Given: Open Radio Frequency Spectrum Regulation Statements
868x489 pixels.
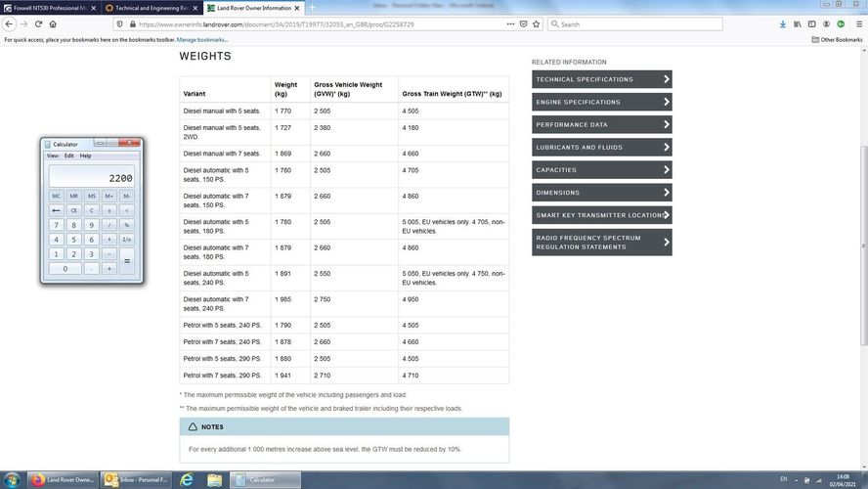Looking at the screenshot, I should 602,243.
